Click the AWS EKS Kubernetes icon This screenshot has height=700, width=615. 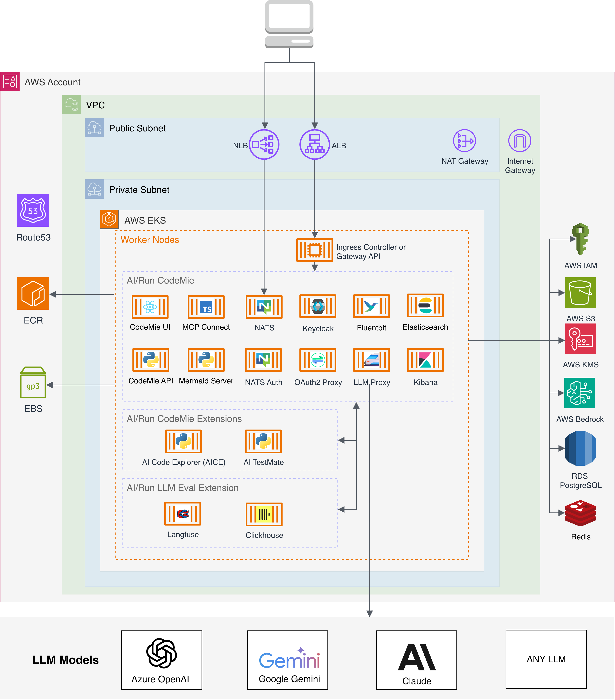[110, 219]
